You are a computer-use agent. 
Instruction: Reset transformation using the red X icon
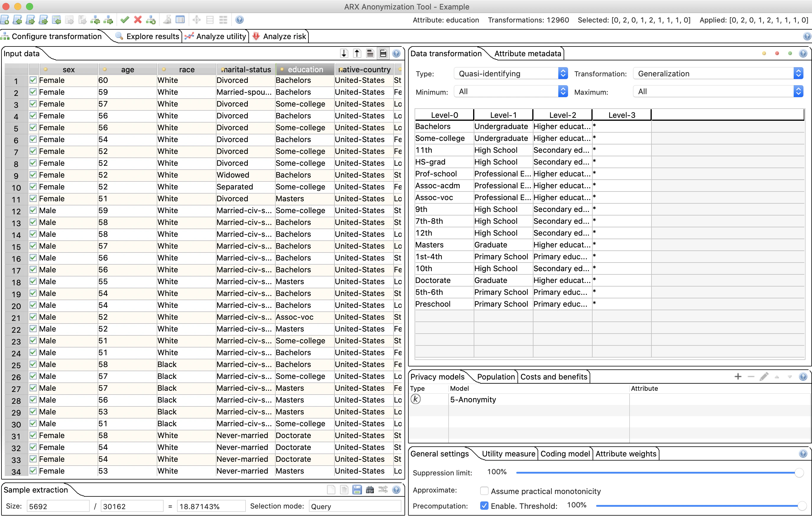[x=137, y=20]
